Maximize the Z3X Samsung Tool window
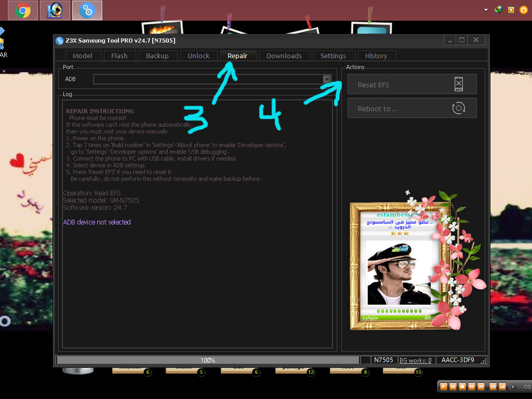Image resolution: width=532 pixels, height=399 pixels. click(462, 40)
